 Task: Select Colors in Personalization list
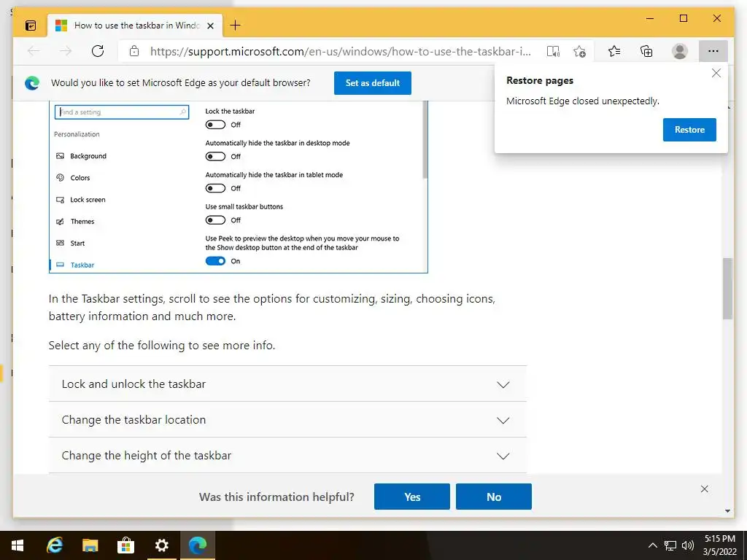click(73, 178)
